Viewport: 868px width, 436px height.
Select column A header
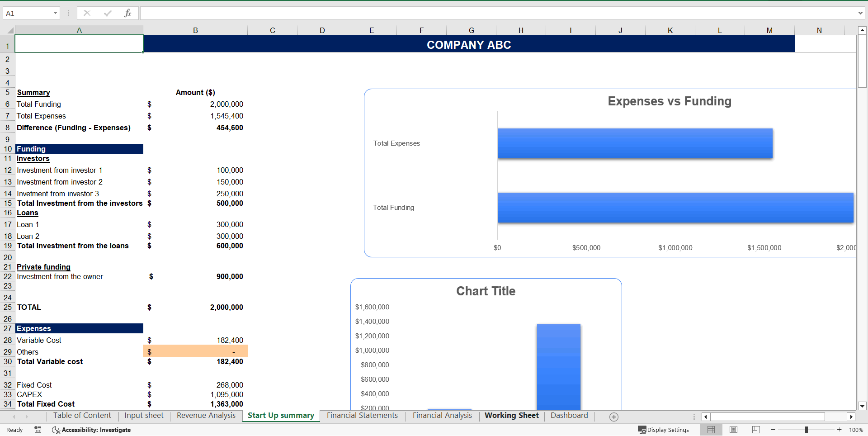79,30
